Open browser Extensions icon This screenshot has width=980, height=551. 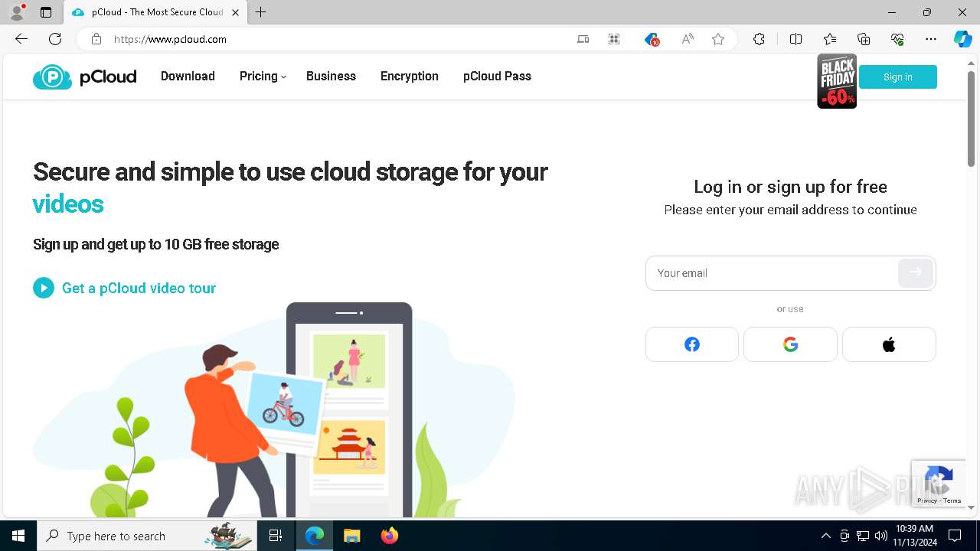759,39
